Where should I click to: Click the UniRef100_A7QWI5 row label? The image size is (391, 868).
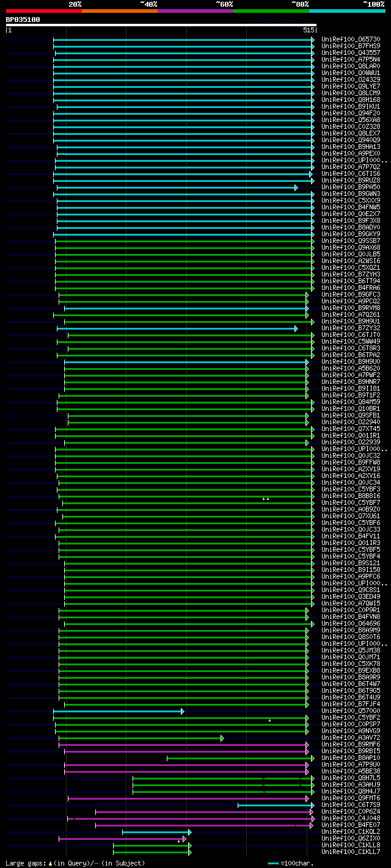pyautogui.click(x=351, y=604)
